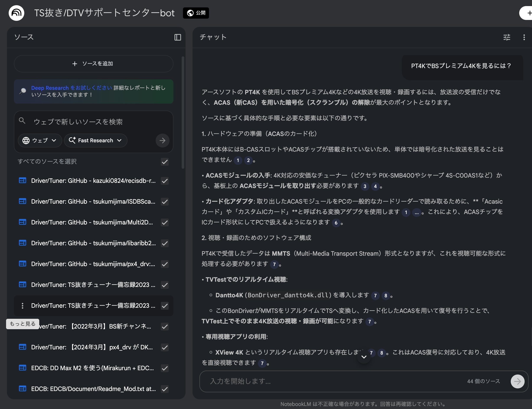Uncheck EDCB DD Max M2 source

point(165,368)
